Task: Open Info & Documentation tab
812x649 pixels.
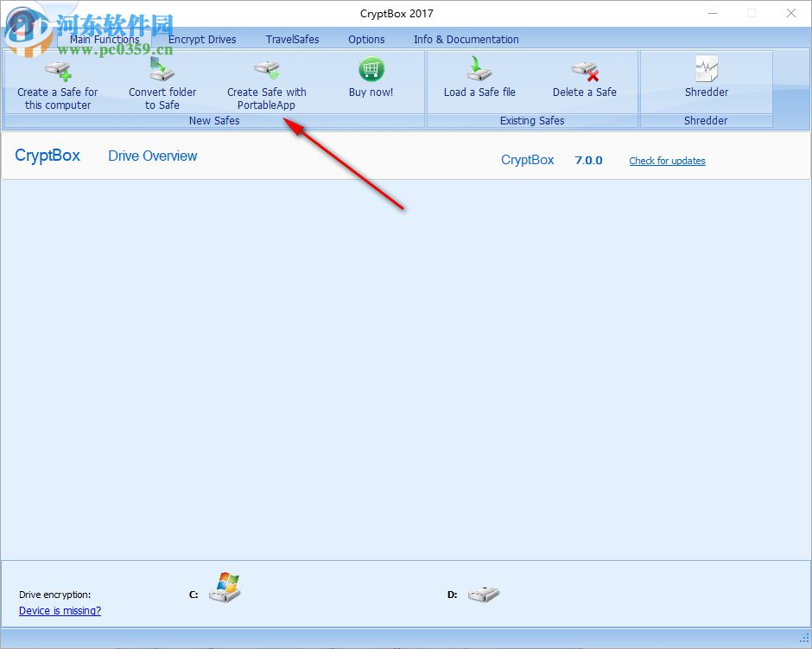Action: pos(466,40)
